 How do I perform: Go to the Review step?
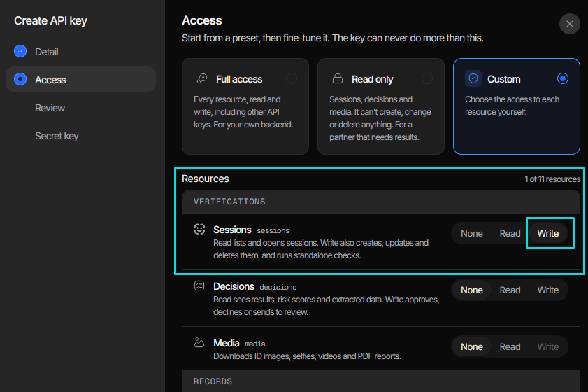(80, 108)
